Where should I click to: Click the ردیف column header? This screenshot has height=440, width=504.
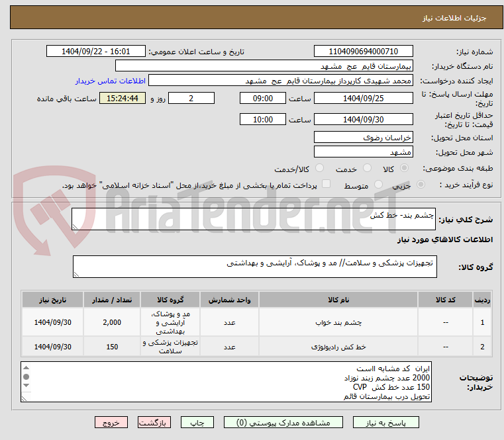tap(482, 300)
